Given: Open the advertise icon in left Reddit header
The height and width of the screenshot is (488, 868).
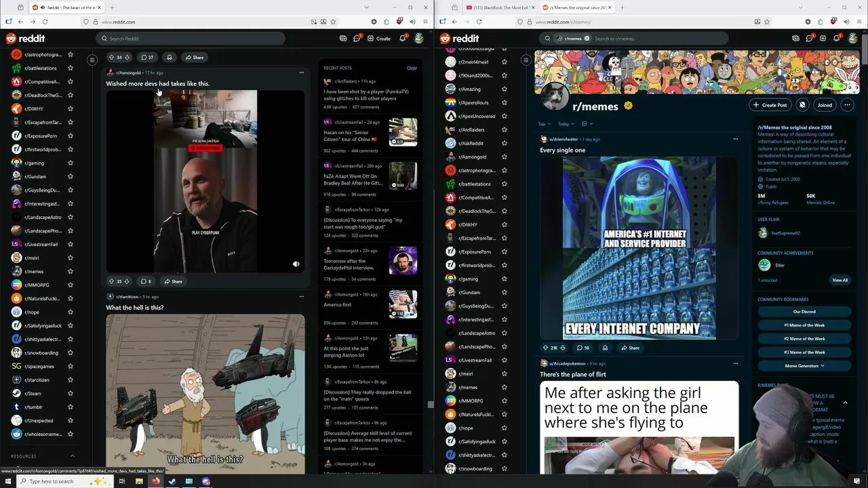Looking at the screenshot, I should point(343,39).
